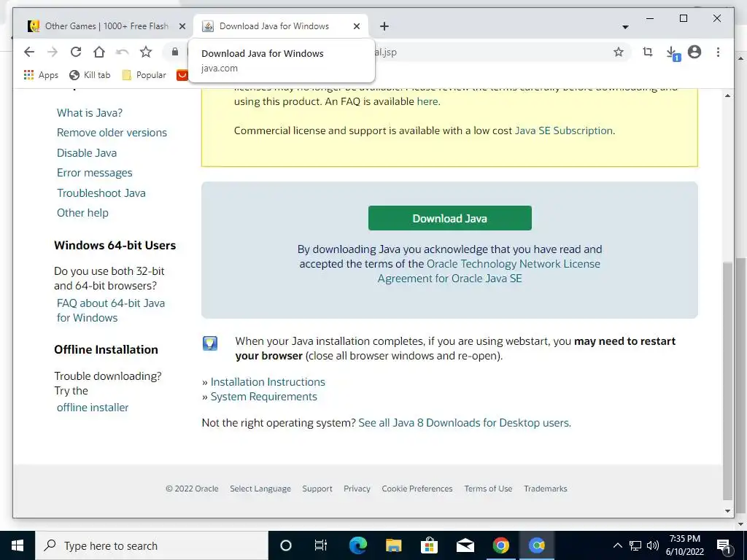
Task: Open the Support footer link
Action: (x=317, y=489)
